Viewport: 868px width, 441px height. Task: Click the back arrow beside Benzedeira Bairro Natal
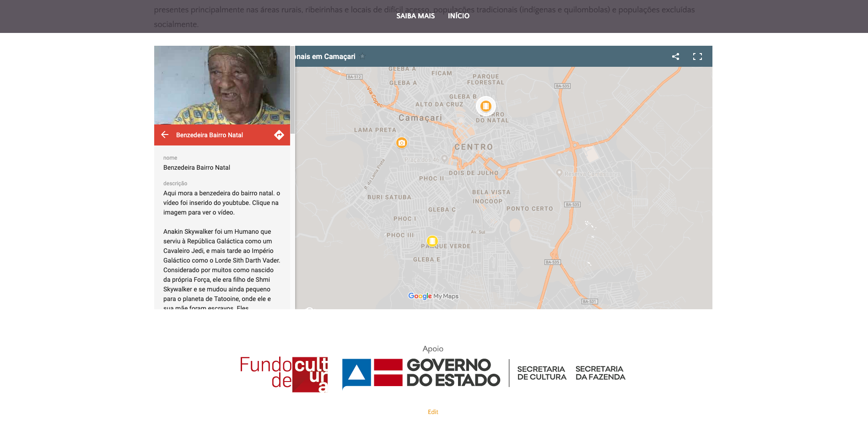coord(165,135)
